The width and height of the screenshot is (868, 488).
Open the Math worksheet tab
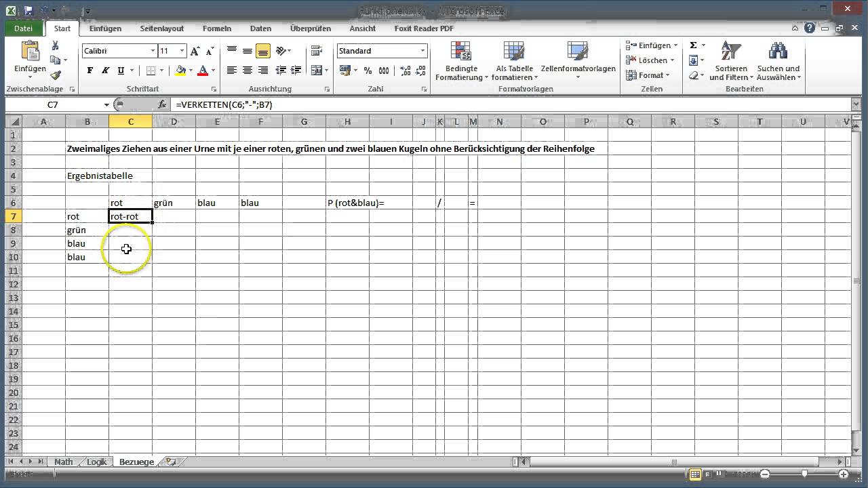(x=64, y=462)
